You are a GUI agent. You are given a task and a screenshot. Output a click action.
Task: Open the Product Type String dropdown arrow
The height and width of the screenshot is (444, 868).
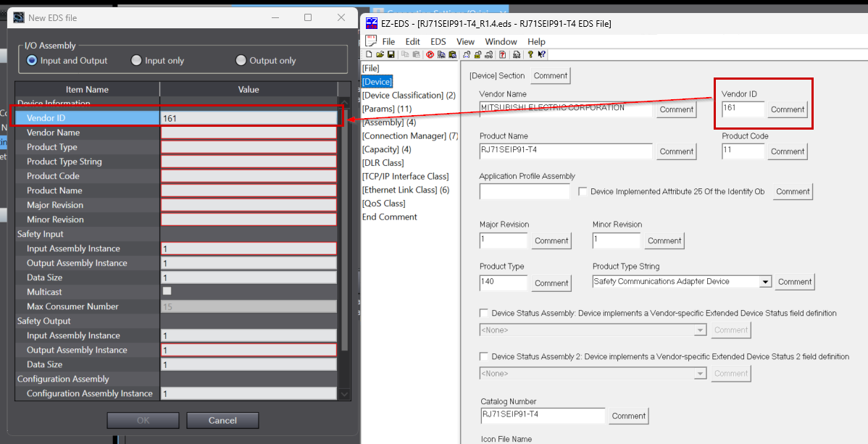[x=765, y=282]
